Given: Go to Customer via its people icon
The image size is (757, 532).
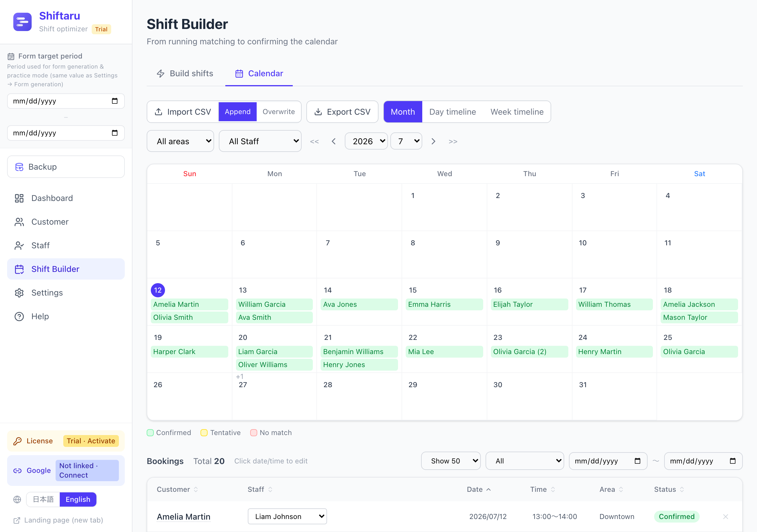Looking at the screenshot, I should coord(19,222).
